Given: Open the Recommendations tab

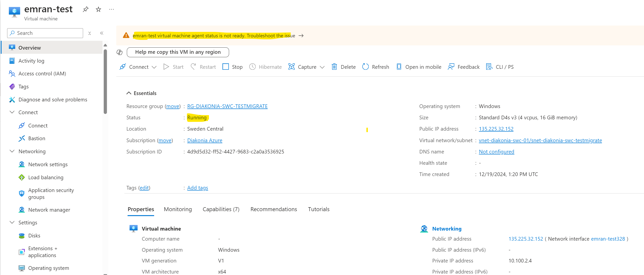Looking at the screenshot, I should (274, 209).
